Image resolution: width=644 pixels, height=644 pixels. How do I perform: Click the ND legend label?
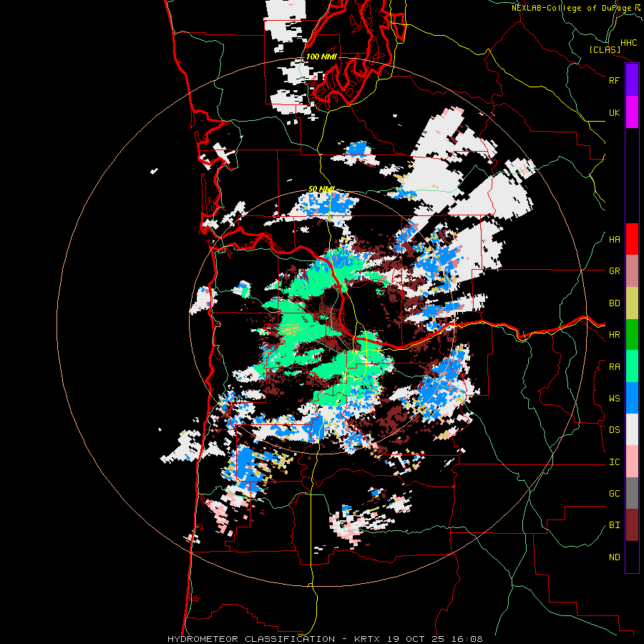614,557
